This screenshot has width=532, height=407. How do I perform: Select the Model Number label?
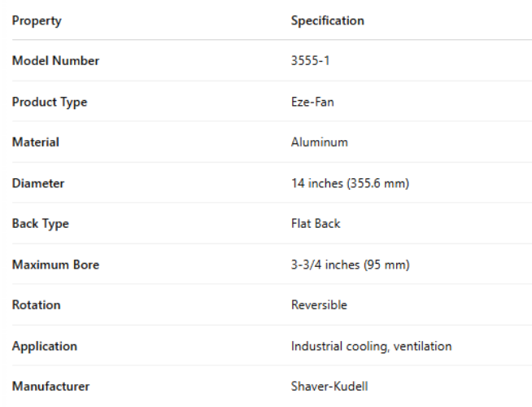point(55,61)
